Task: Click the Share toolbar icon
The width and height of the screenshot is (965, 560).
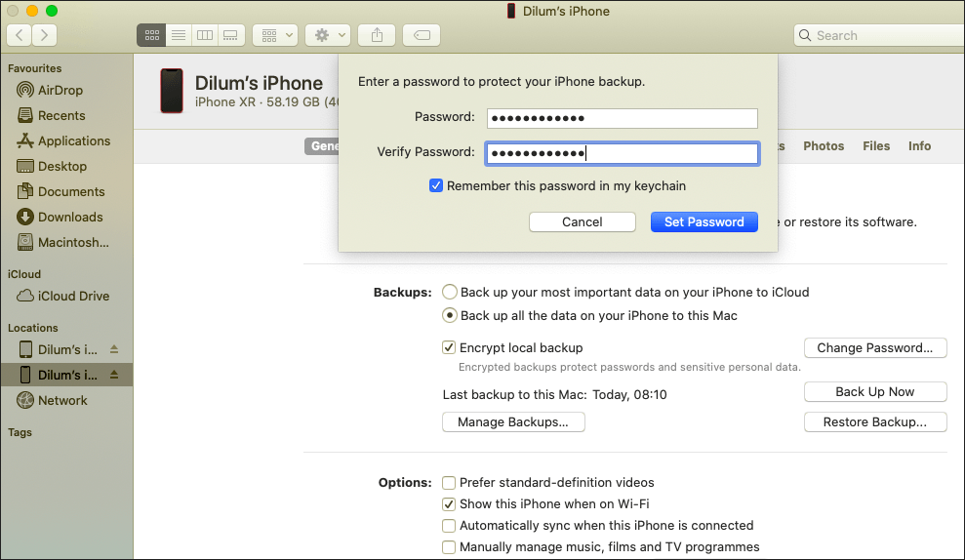Action: [x=377, y=35]
